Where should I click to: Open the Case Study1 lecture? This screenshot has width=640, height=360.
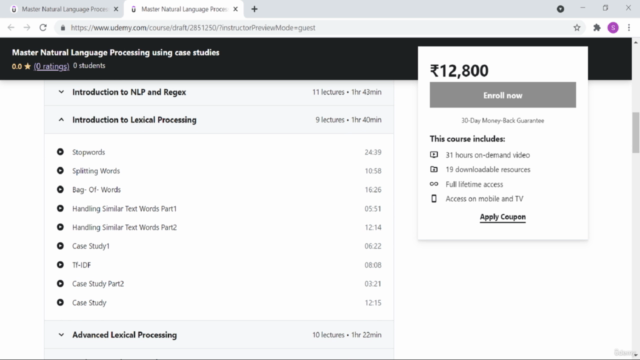(x=91, y=246)
